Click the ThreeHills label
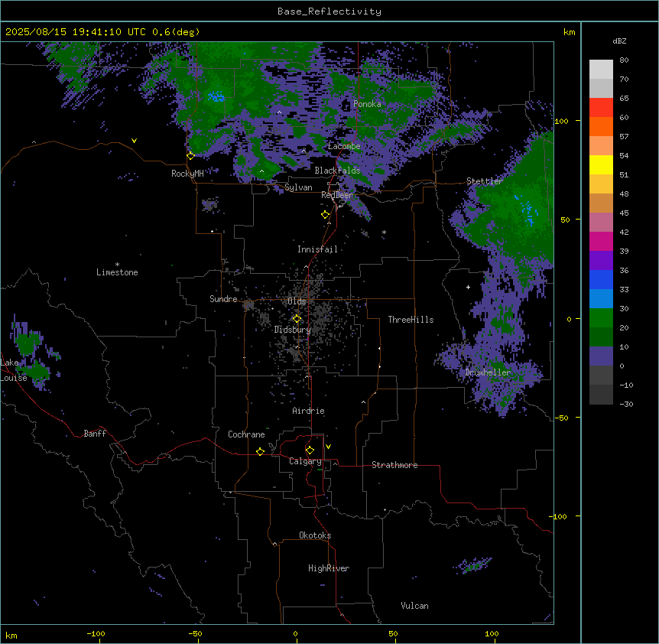This screenshot has height=644, width=659. tap(411, 320)
